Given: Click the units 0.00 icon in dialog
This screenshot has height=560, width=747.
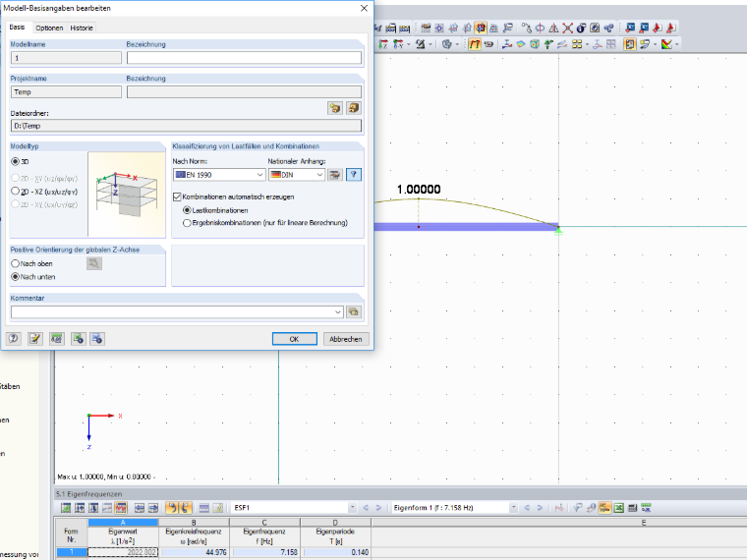Looking at the screenshot, I should tap(57, 339).
